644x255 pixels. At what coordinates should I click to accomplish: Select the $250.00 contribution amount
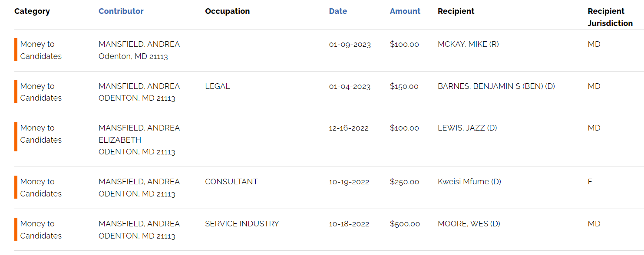pos(404,182)
